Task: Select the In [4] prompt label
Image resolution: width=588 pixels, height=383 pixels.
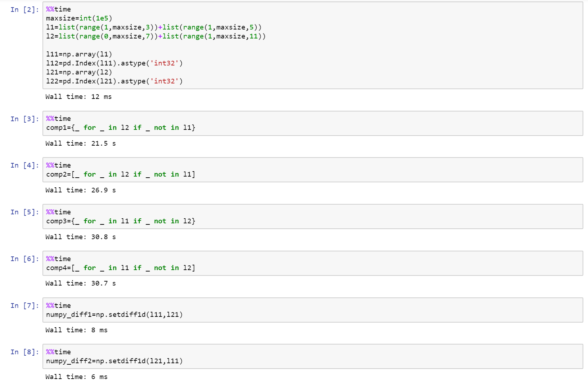Action: click(24, 165)
